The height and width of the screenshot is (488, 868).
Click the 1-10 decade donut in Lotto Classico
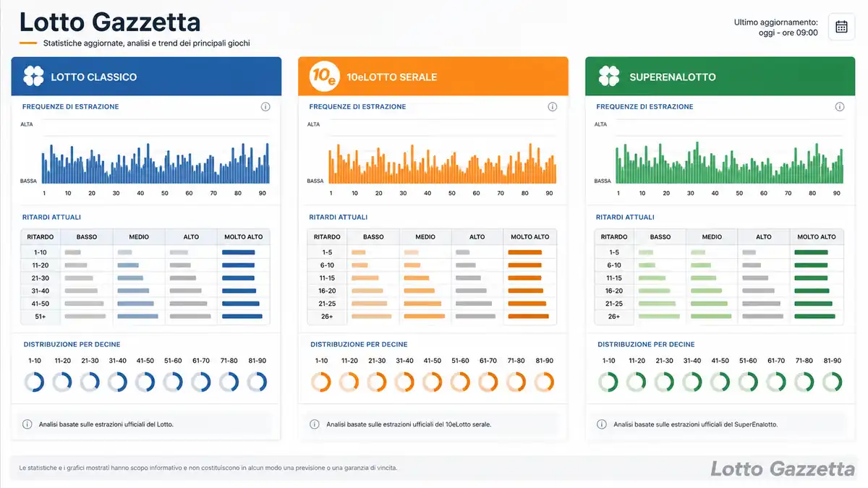tap(34, 382)
